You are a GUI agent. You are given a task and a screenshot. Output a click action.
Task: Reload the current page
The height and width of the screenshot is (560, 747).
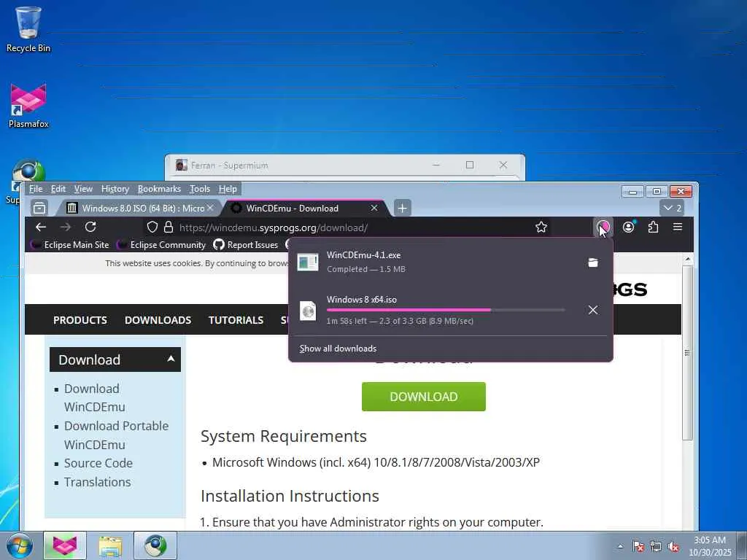[90, 227]
